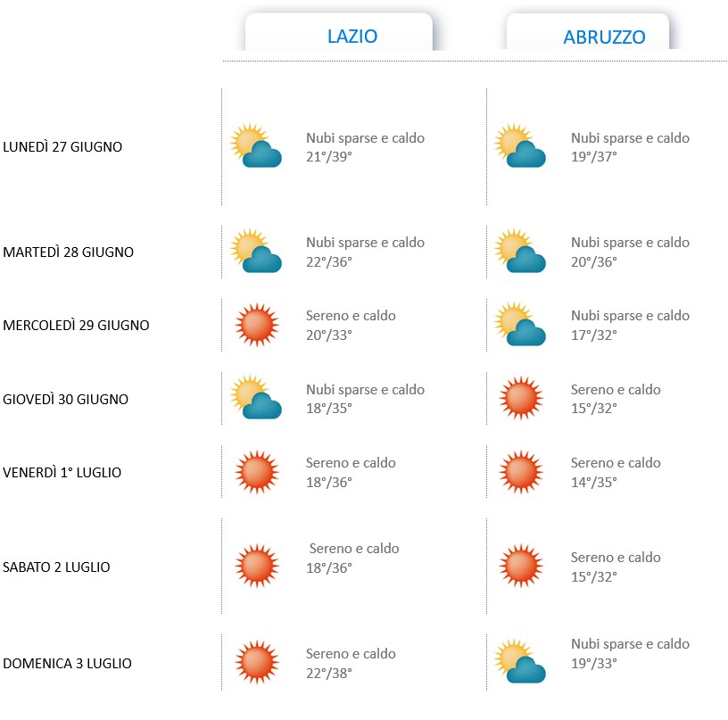Click Abruzzo sun icon for Venerdì 1° Luglio
Screen dimensions: 728x720
tap(521, 472)
